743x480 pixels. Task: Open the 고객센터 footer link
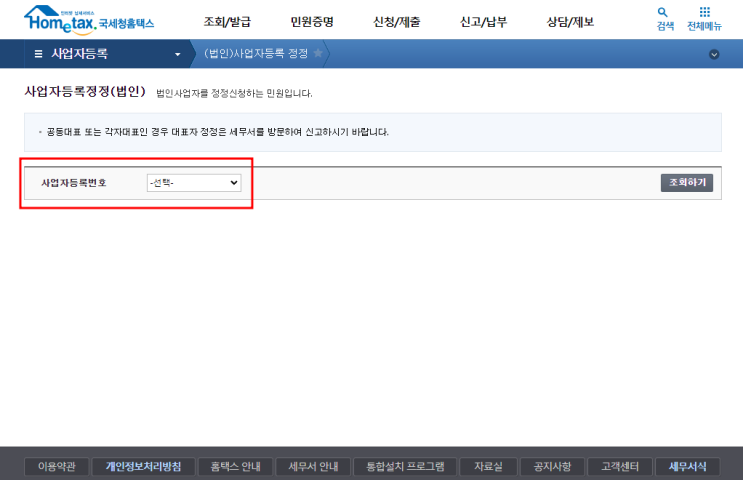point(620,466)
